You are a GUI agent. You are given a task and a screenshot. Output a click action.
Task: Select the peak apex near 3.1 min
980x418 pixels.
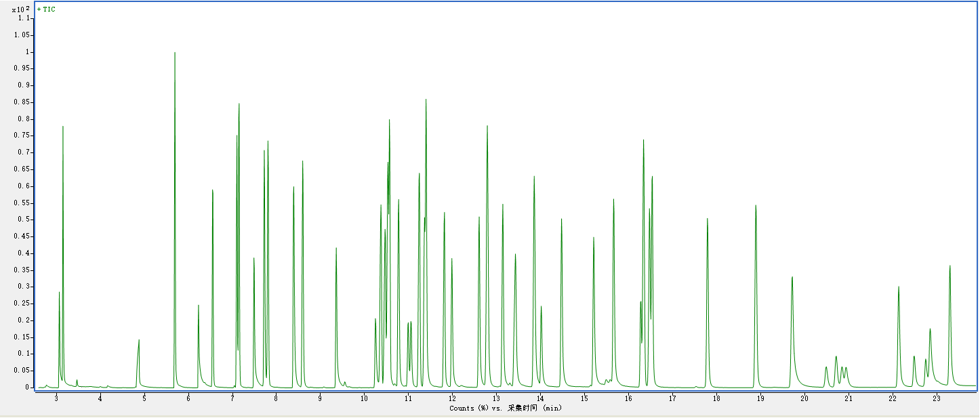[x=63, y=127]
